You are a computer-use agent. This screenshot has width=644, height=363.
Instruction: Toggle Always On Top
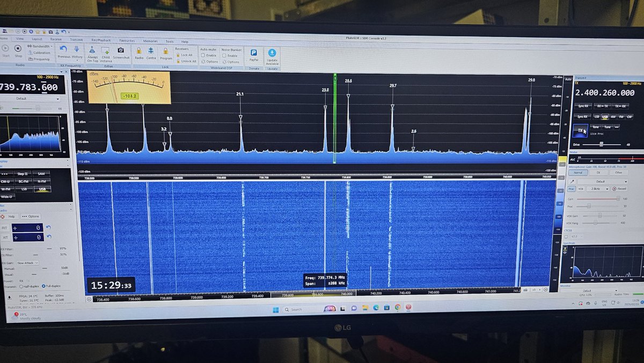click(92, 53)
